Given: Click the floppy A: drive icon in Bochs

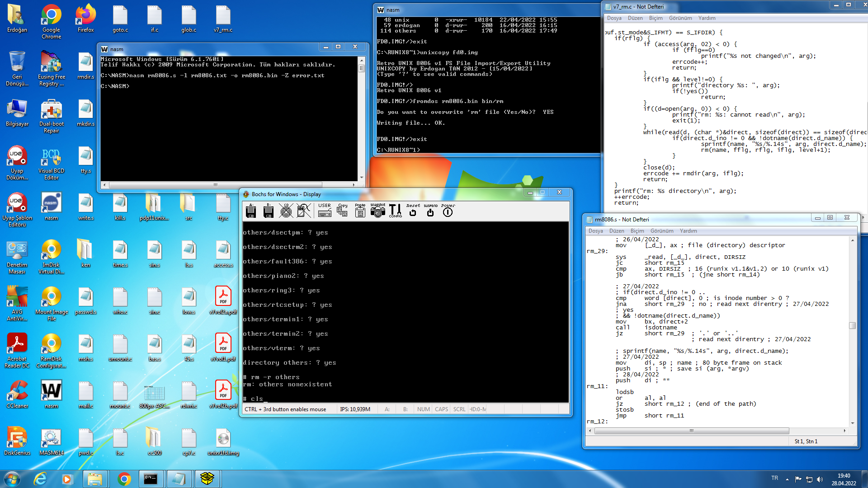Looking at the screenshot, I should tap(251, 211).
